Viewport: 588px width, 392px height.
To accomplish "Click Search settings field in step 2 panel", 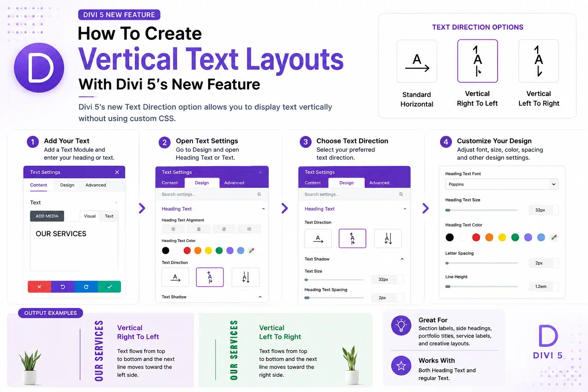I will pos(212,194).
